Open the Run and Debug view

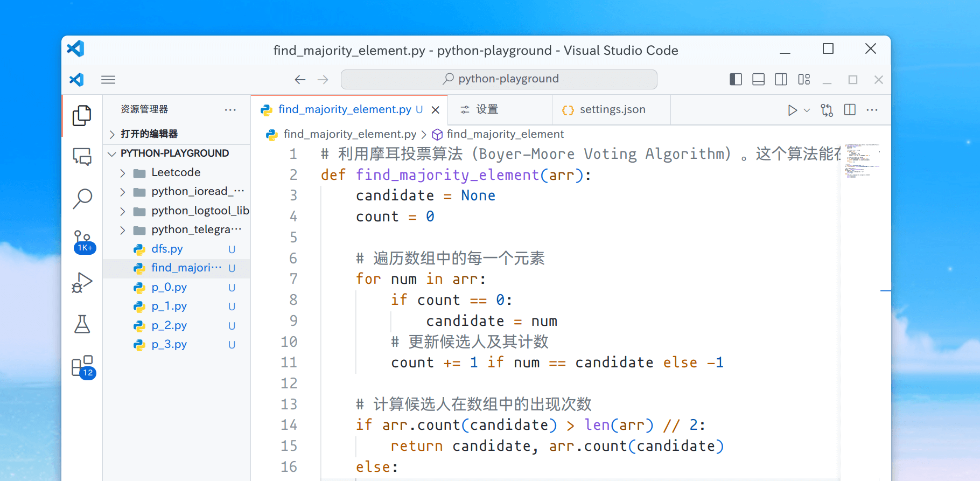82,282
